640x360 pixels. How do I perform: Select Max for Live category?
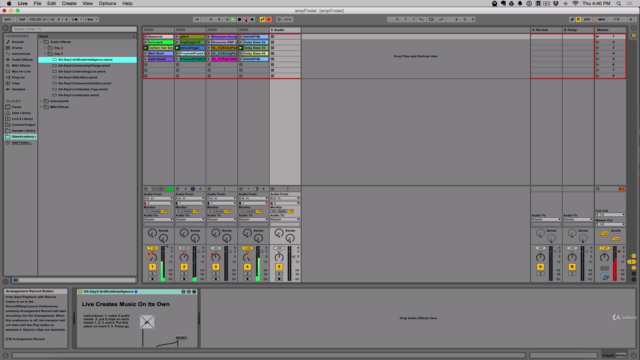21,71
